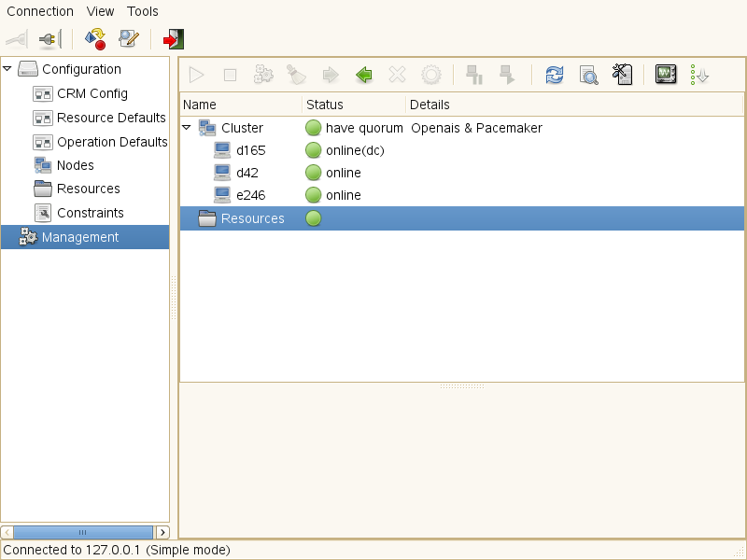This screenshot has width=747, height=560.
Task: Click the Details column header
Action: click(430, 105)
